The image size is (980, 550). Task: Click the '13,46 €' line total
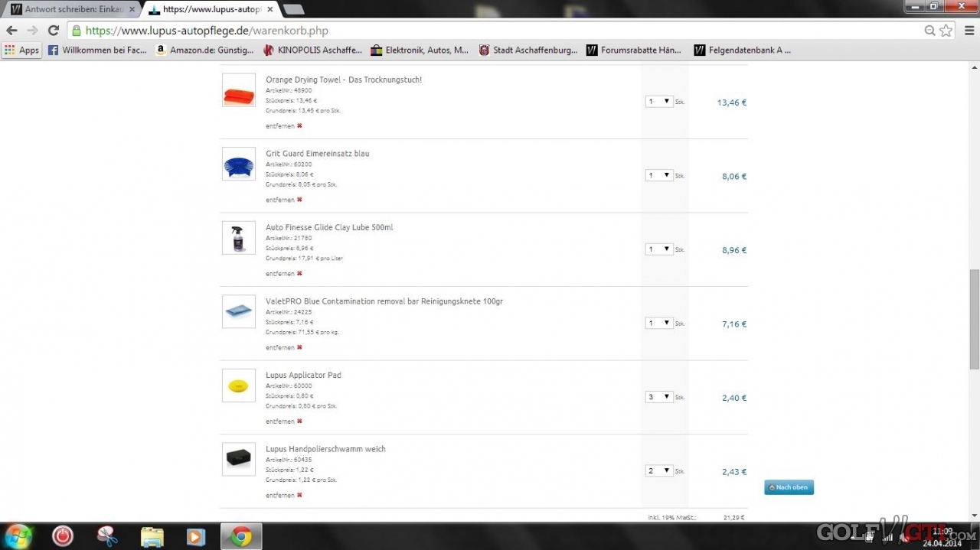point(732,103)
